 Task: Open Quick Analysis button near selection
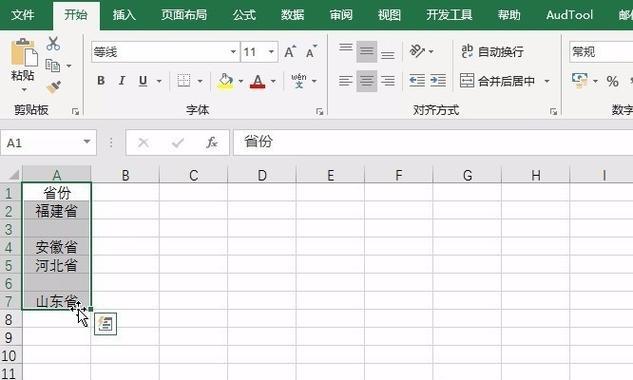105,324
